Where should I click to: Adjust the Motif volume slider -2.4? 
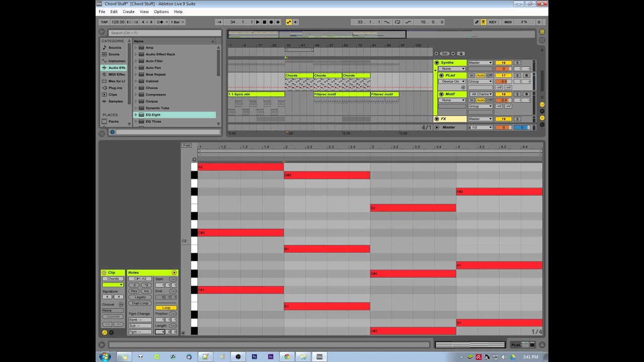point(503,100)
